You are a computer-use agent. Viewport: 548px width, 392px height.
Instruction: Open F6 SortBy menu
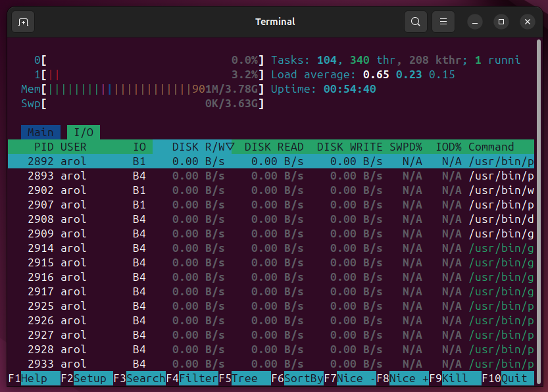297,378
